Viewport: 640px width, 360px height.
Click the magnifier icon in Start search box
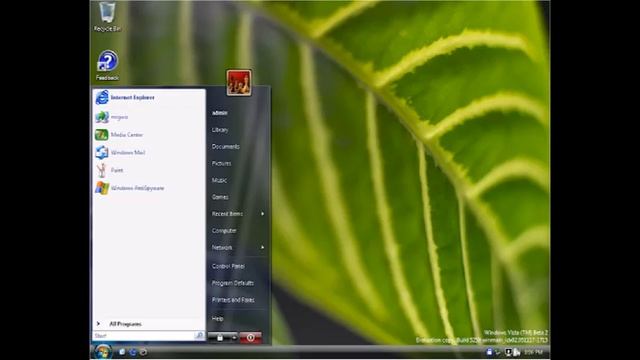coord(199,336)
